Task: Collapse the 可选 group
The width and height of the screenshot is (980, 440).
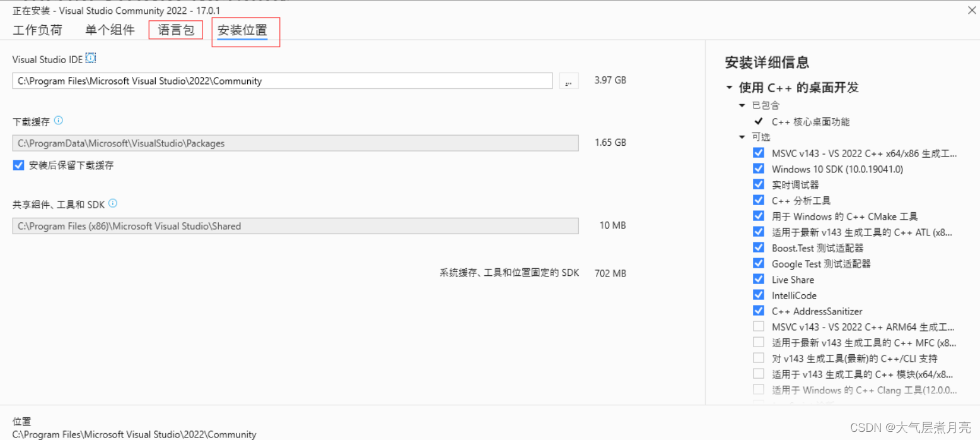Action: pos(742,137)
